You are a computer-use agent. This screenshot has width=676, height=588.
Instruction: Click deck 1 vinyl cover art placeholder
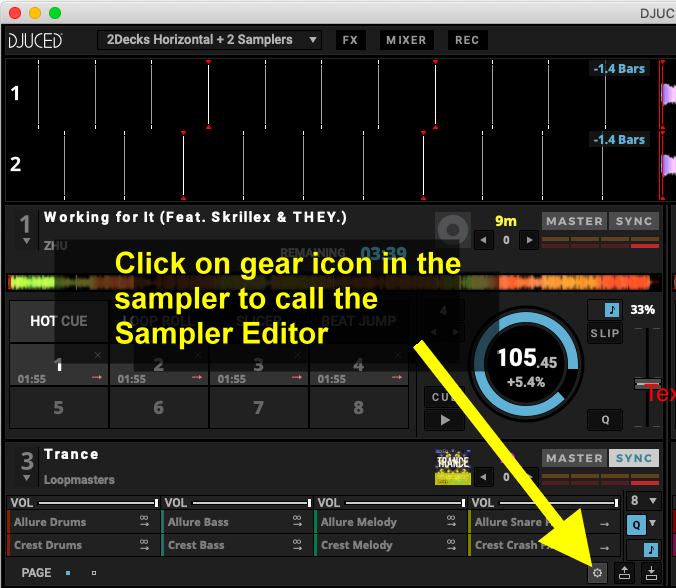(x=453, y=230)
